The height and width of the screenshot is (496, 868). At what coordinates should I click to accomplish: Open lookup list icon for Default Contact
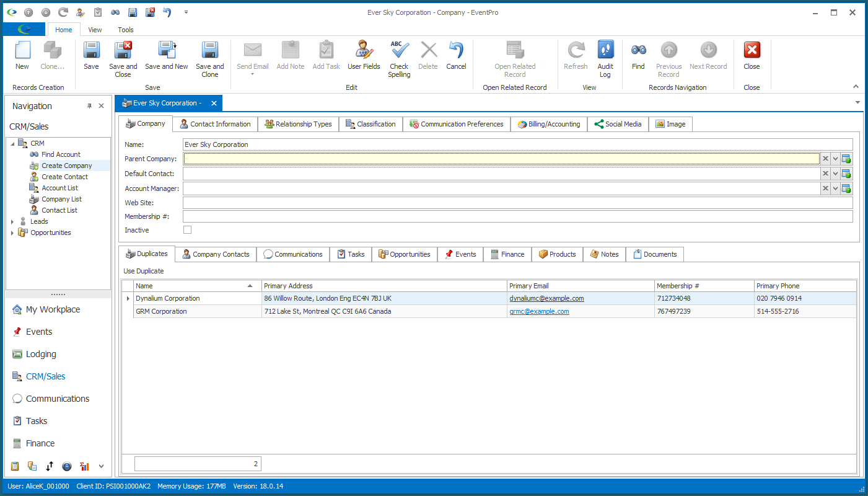(x=846, y=174)
